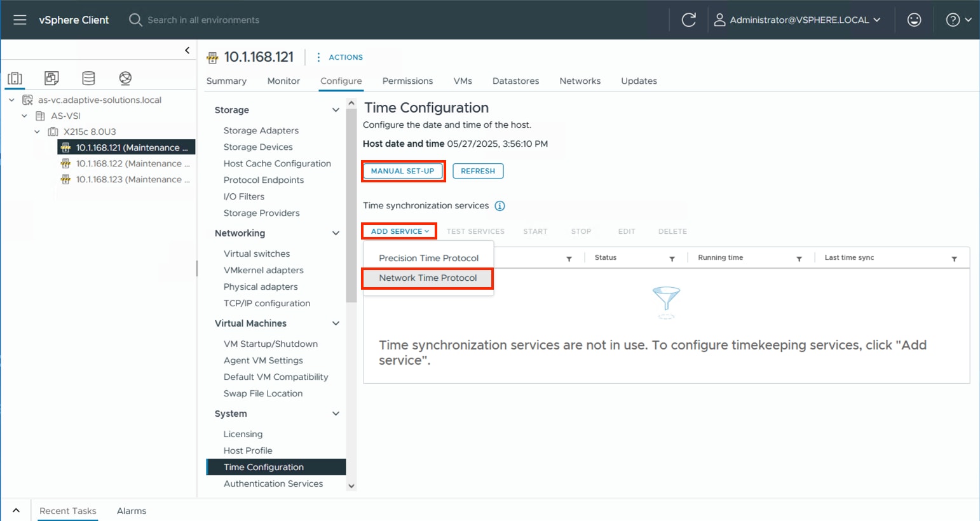Open feedback via the smiley icon

(914, 20)
